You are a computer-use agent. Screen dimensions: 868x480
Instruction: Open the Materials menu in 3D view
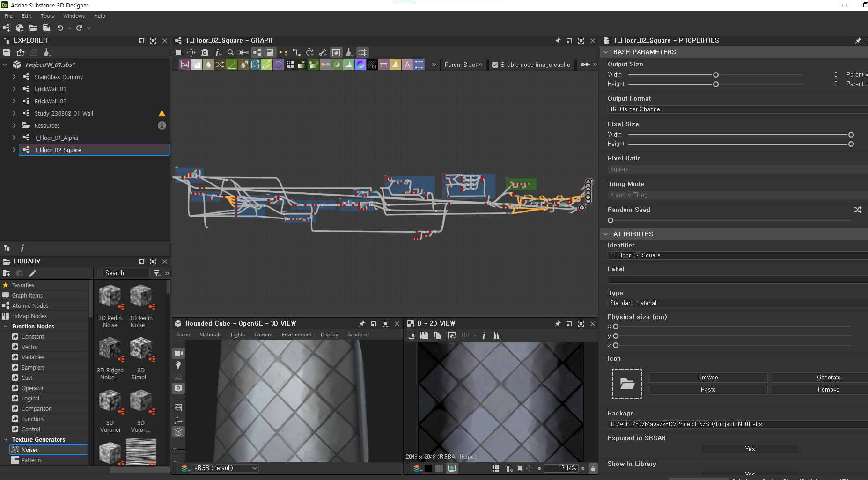210,335
